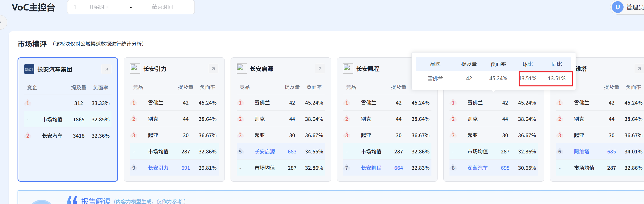Open the blue 阿维塔 link in rank 6 row
The width and height of the screenshot is (644, 204).
click(x=581, y=152)
